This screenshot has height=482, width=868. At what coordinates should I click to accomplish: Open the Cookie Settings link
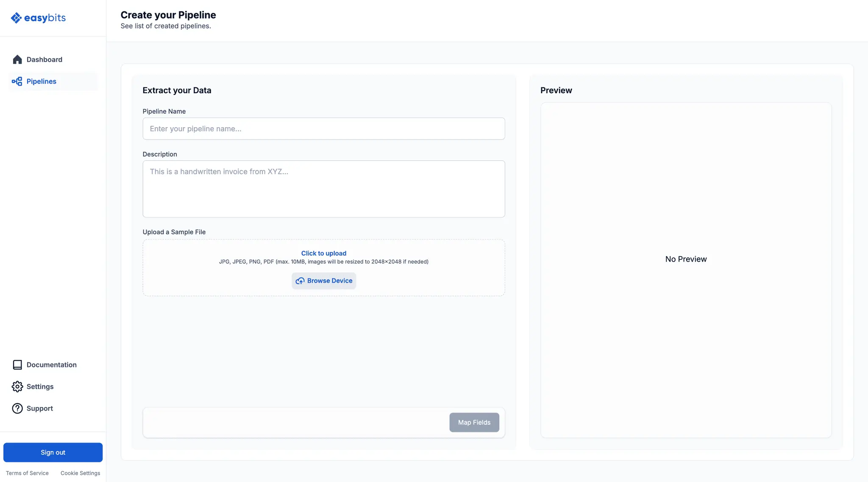click(81, 473)
